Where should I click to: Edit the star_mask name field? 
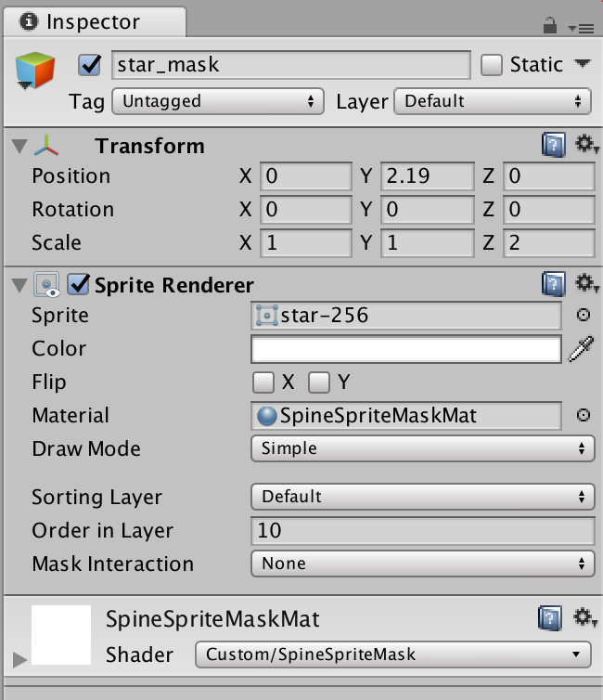pos(290,65)
